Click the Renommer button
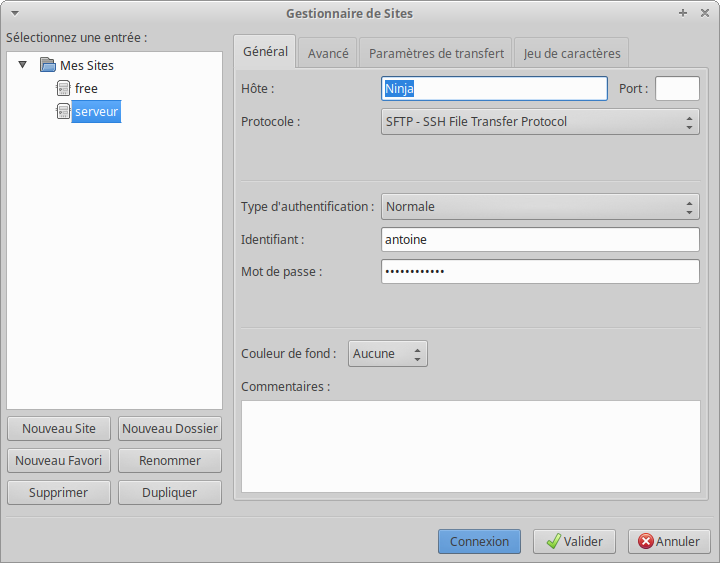The height and width of the screenshot is (563, 720). pyautogui.click(x=170, y=461)
